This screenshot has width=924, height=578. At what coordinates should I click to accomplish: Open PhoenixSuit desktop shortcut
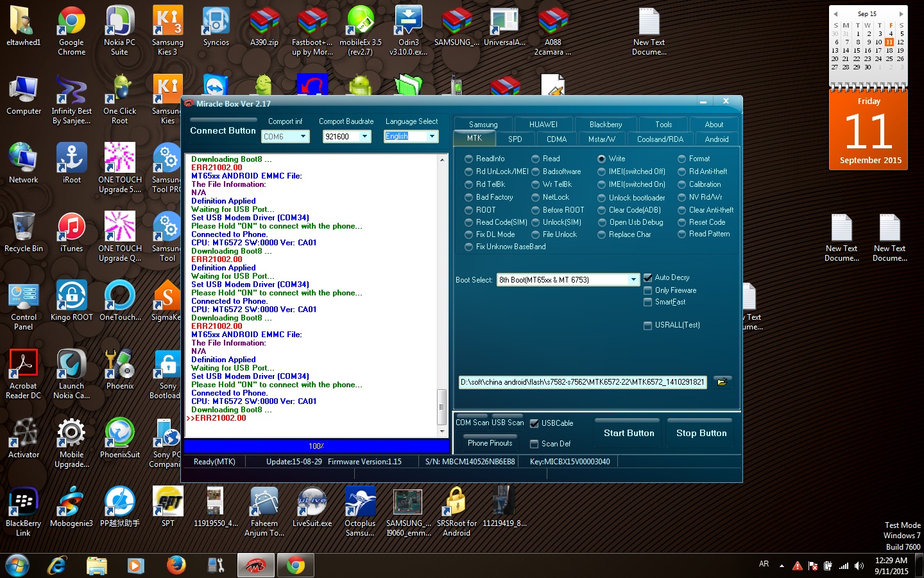pos(120,439)
